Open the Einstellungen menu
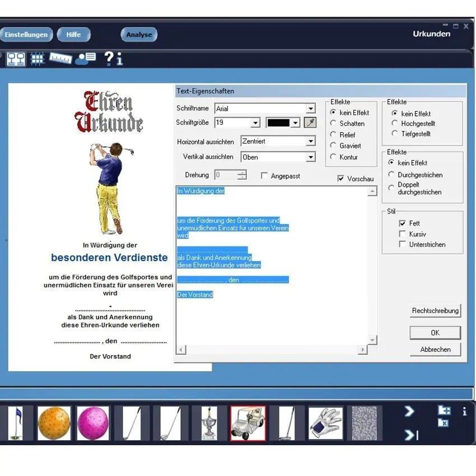The image size is (476, 476). tap(26, 35)
